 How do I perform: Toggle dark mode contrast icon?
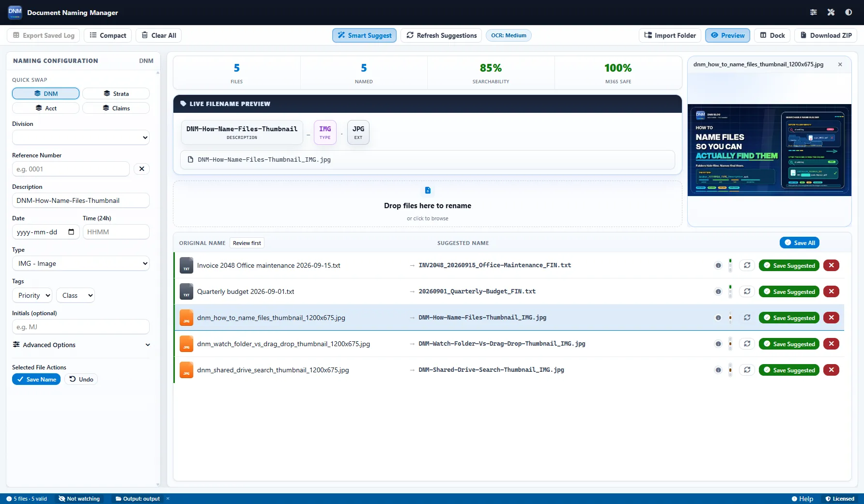(849, 12)
